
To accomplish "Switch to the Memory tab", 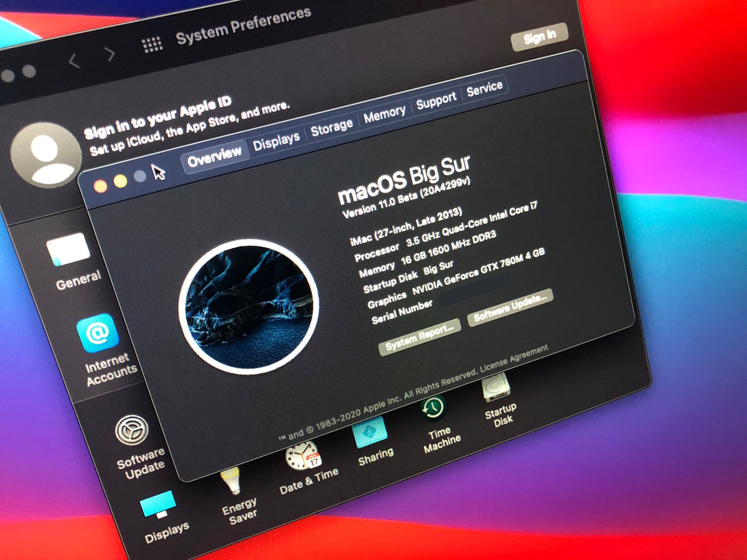I will (384, 113).
